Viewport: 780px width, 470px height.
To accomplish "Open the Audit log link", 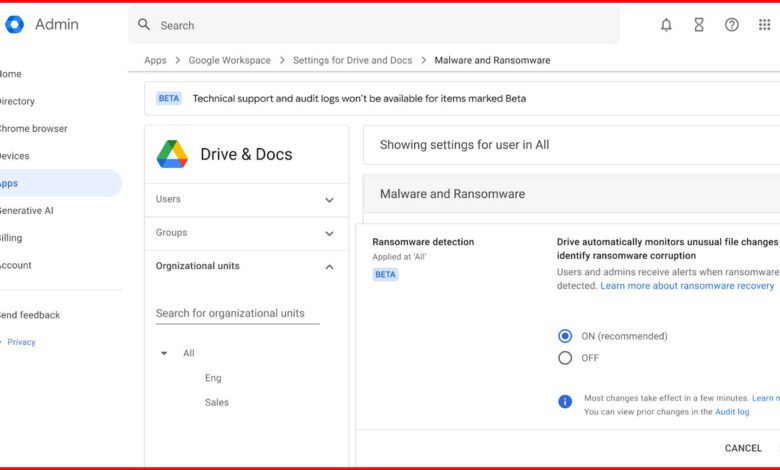I will coord(732,412).
